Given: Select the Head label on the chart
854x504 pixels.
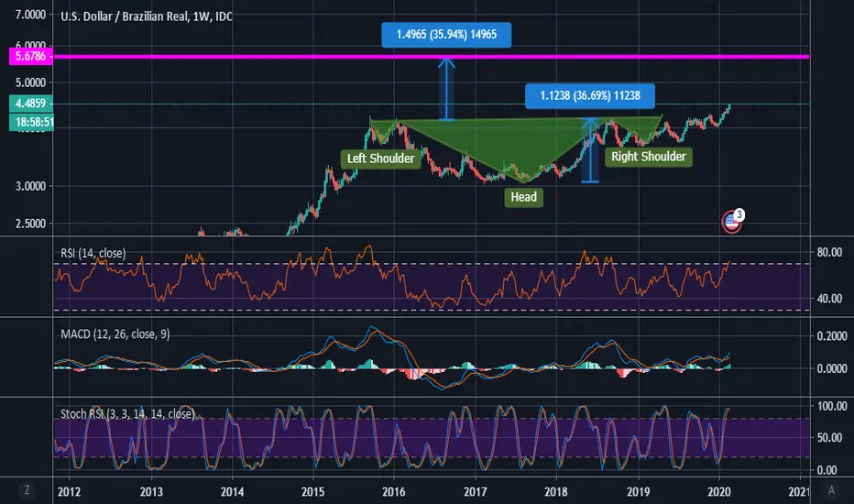Looking at the screenshot, I should [x=523, y=197].
